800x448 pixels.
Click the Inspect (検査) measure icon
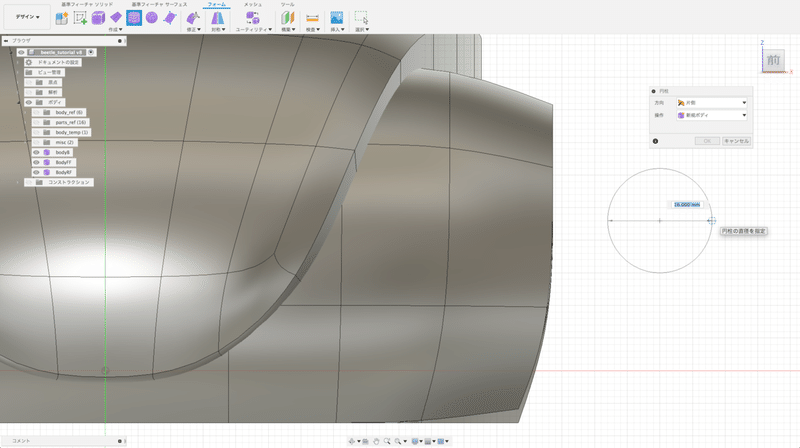[312, 17]
